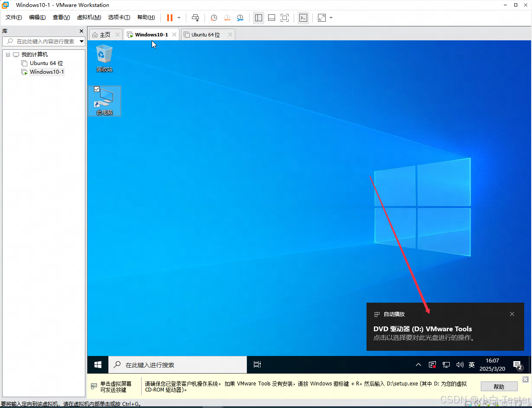Select the 回收站 desktop icon

coord(104,58)
